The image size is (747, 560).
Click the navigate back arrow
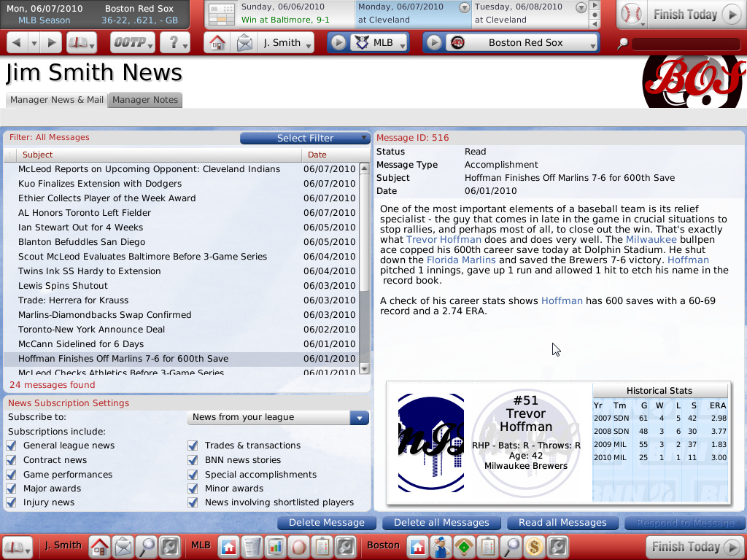click(17, 43)
